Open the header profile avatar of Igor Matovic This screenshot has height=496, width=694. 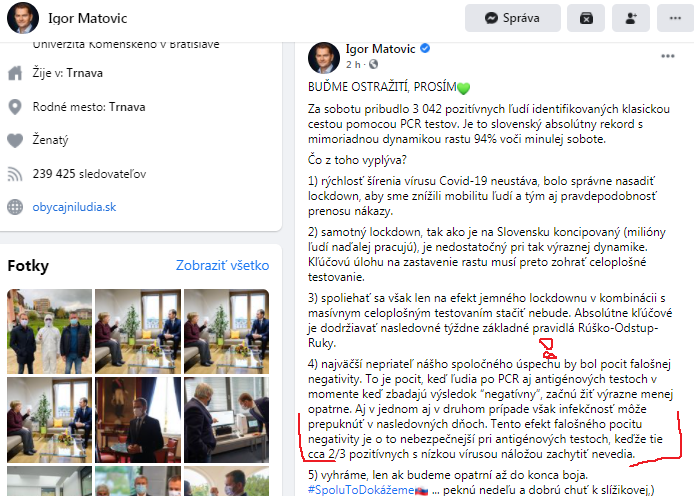[x=23, y=18]
